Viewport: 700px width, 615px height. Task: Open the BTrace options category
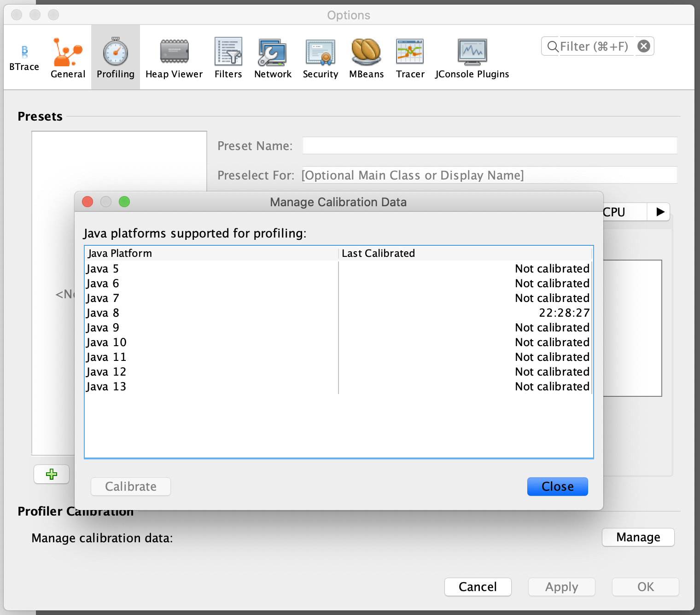pos(24,57)
